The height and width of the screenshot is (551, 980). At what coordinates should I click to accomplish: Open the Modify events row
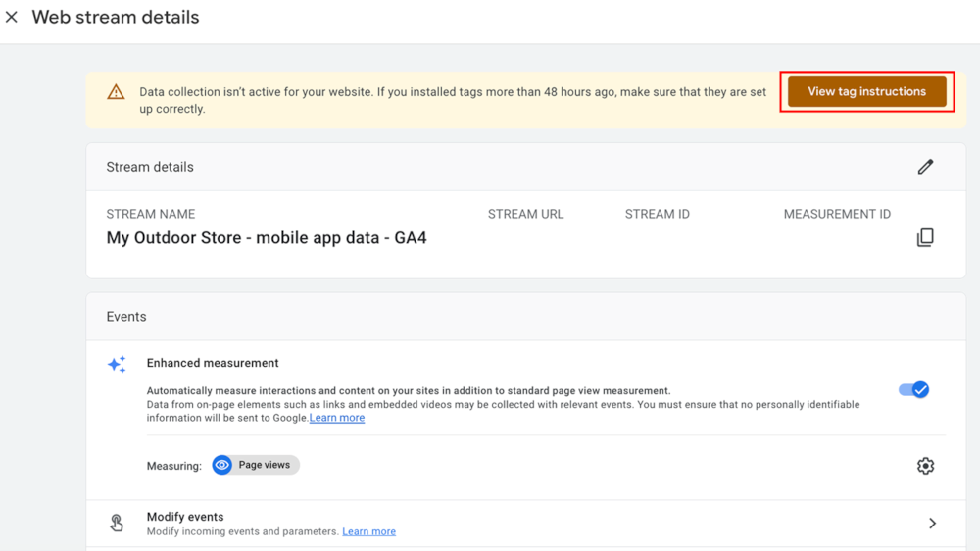click(x=525, y=524)
